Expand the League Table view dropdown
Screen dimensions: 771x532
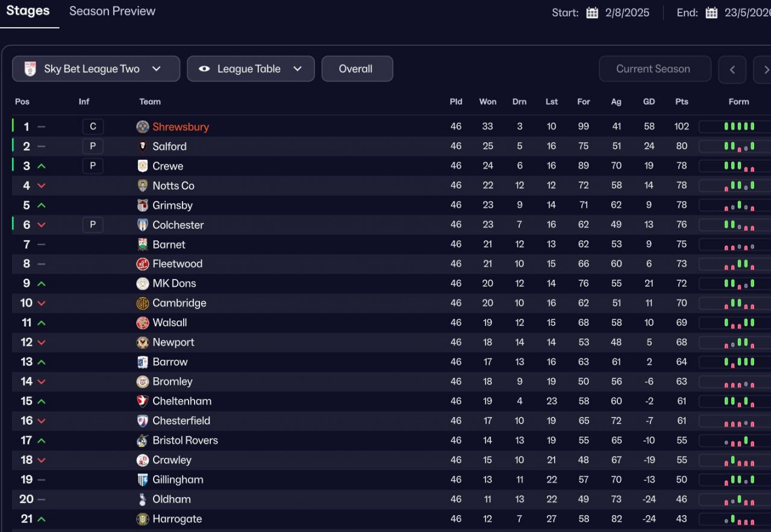tap(251, 69)
